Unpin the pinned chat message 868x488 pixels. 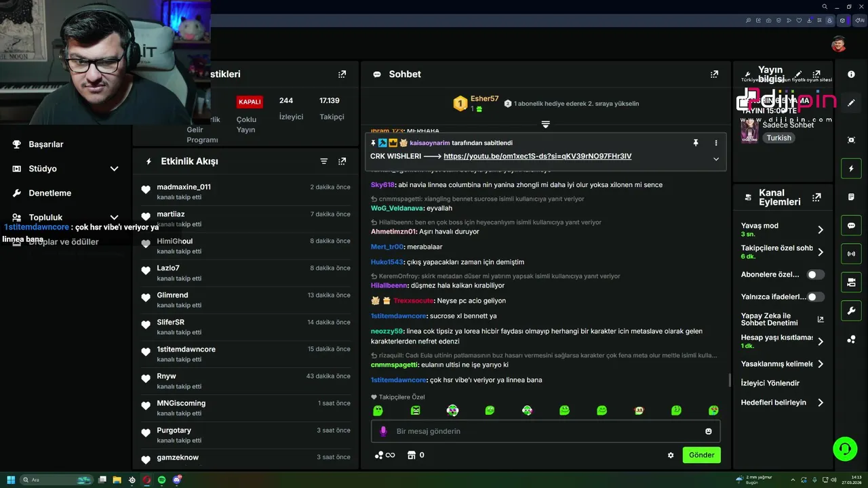click(695, 143)
